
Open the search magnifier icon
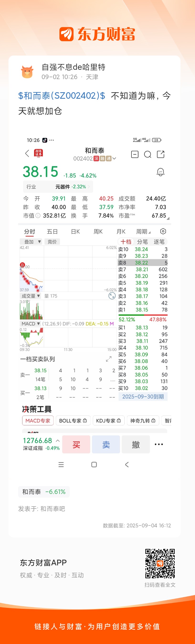[x=148, y=155]
